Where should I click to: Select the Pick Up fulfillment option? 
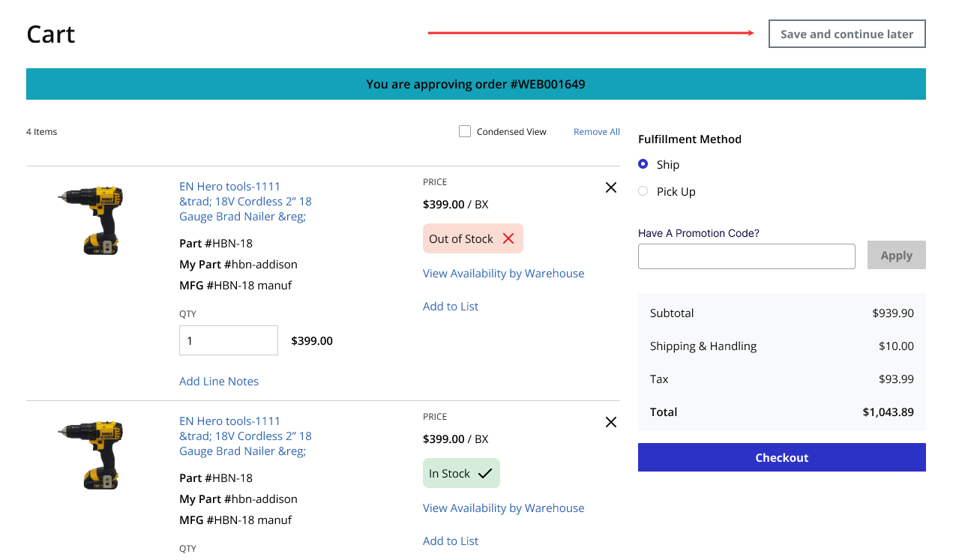pos(643,191)
